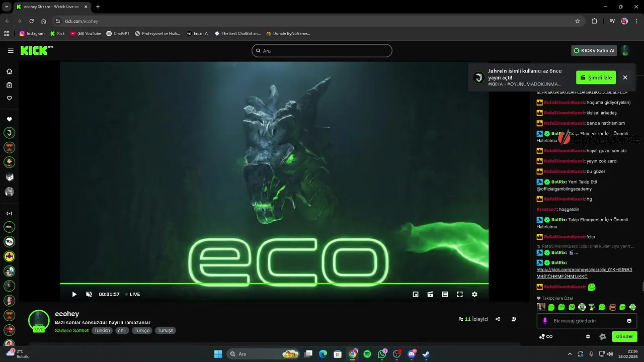
Task: Send chat message with Gönder
Action: coord(624,337)
